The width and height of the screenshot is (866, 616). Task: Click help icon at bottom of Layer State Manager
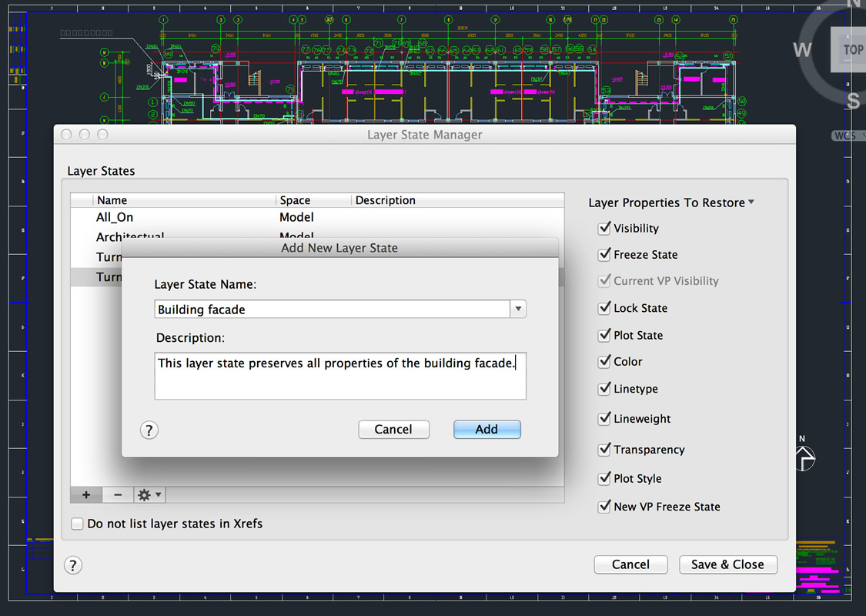coord(72,565)
